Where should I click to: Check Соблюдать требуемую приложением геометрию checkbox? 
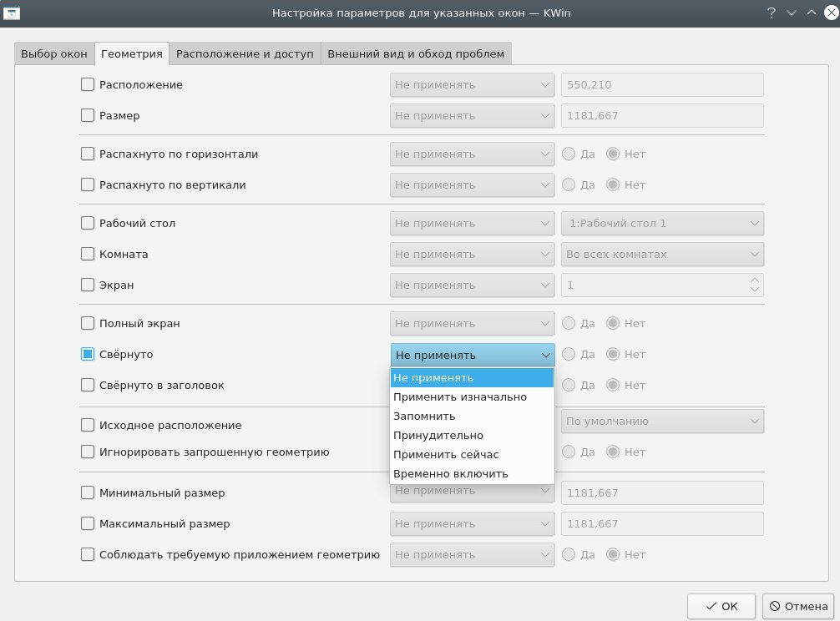pos(88,554)
